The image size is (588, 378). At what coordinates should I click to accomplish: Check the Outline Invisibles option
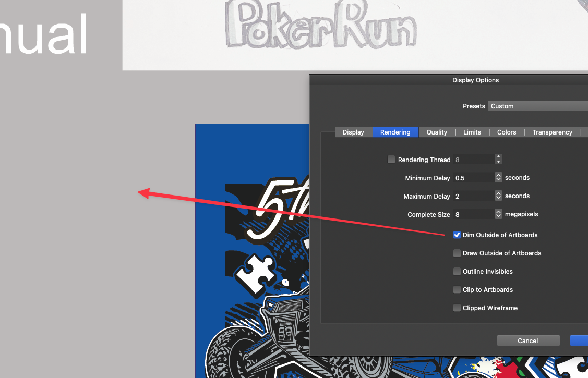pyautogui.click(x=457, y=272)
